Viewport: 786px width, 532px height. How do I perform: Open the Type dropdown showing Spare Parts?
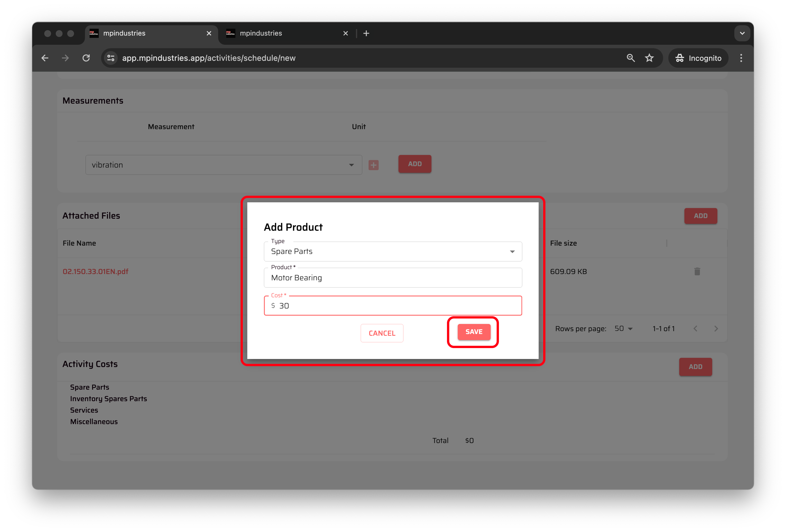point(392,251)
